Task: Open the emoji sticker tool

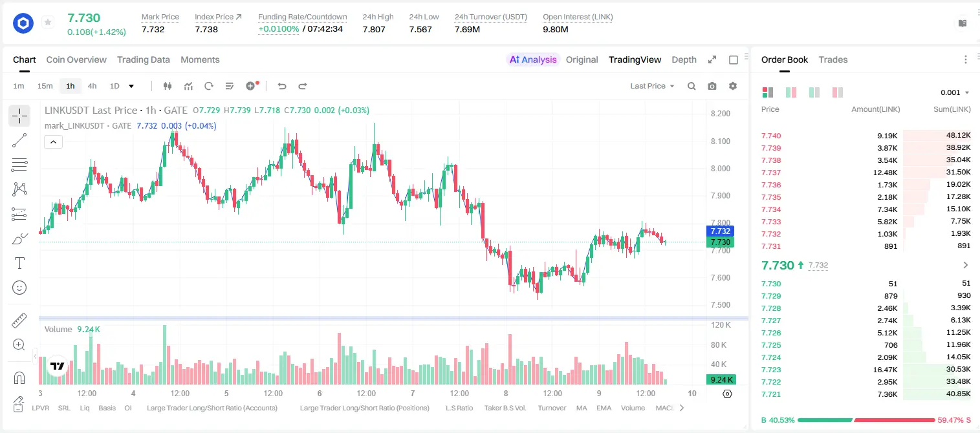Action: point(19,288)
